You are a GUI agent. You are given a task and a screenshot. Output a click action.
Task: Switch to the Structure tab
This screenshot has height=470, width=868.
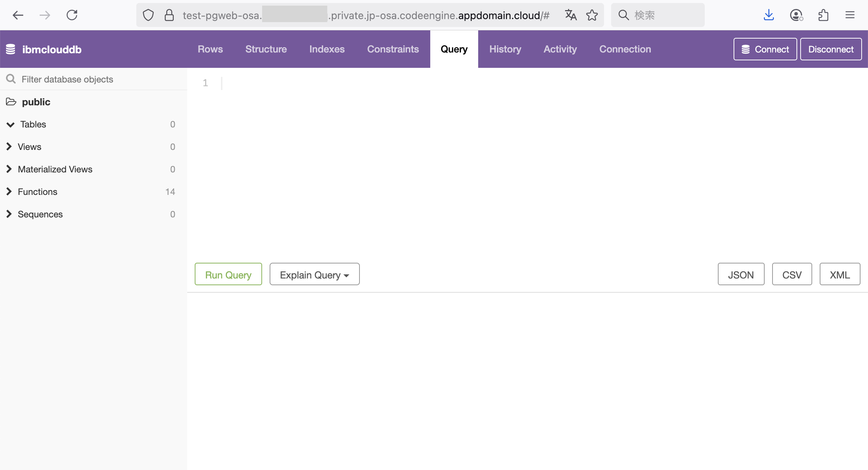point(266,49)
